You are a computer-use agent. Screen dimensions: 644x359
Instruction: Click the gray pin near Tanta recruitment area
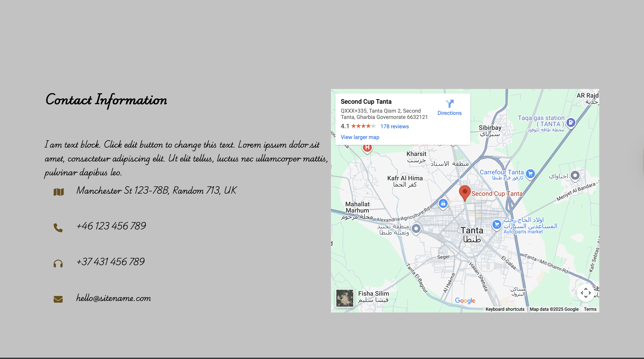(416, 228)
